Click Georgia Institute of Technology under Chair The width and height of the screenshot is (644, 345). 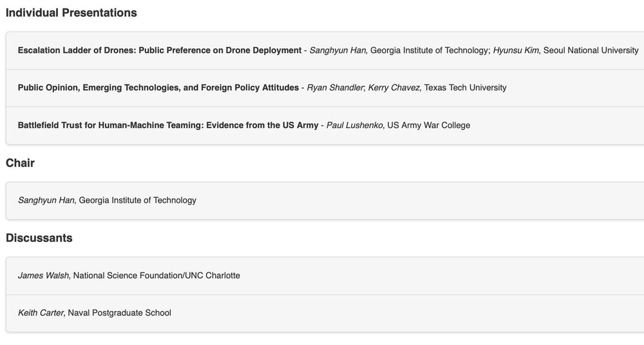pyautogui.click(x=138, y=200)
